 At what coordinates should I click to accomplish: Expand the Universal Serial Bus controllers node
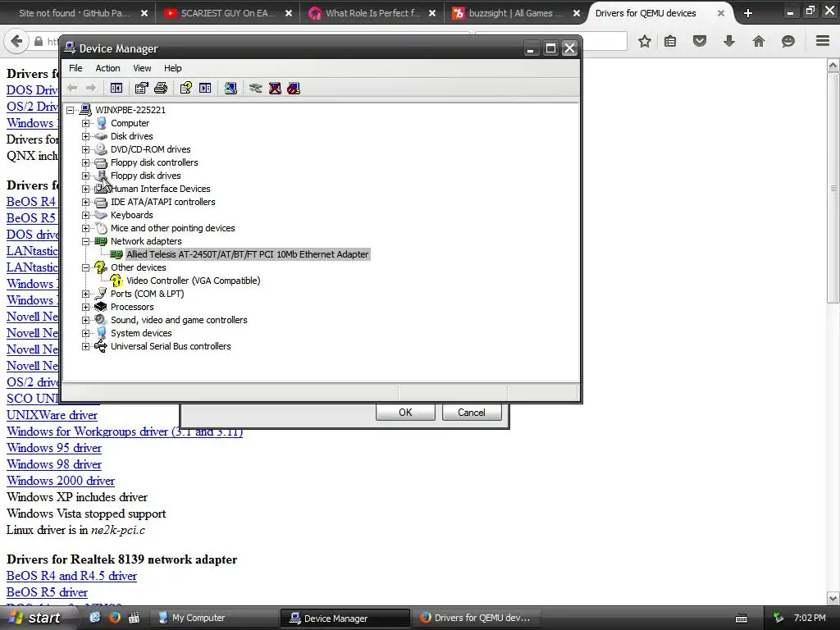(x=85, y=347)
